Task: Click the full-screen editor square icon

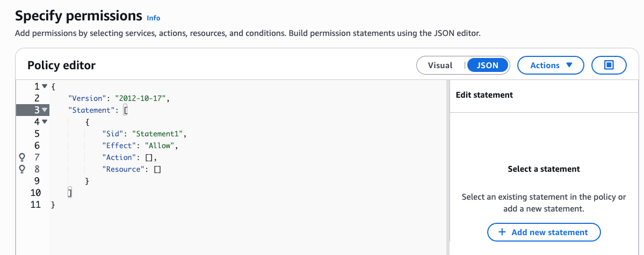Action: coord(609,65)
